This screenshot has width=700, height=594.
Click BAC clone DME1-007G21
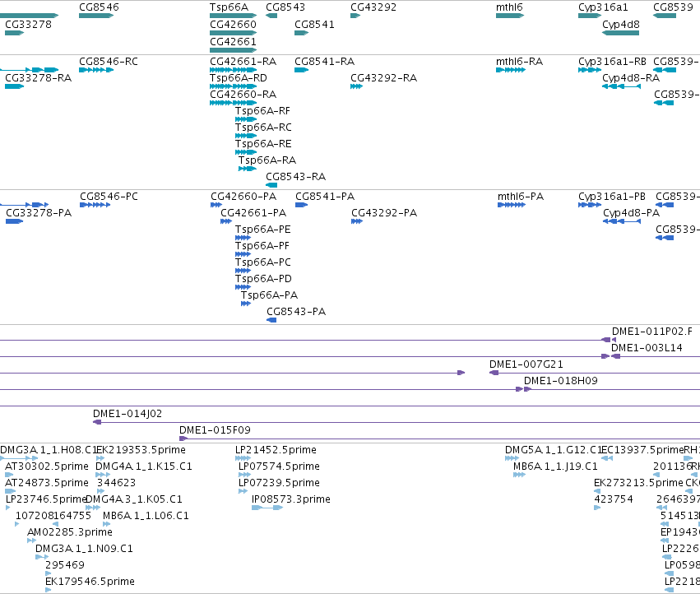click(526, 364)
